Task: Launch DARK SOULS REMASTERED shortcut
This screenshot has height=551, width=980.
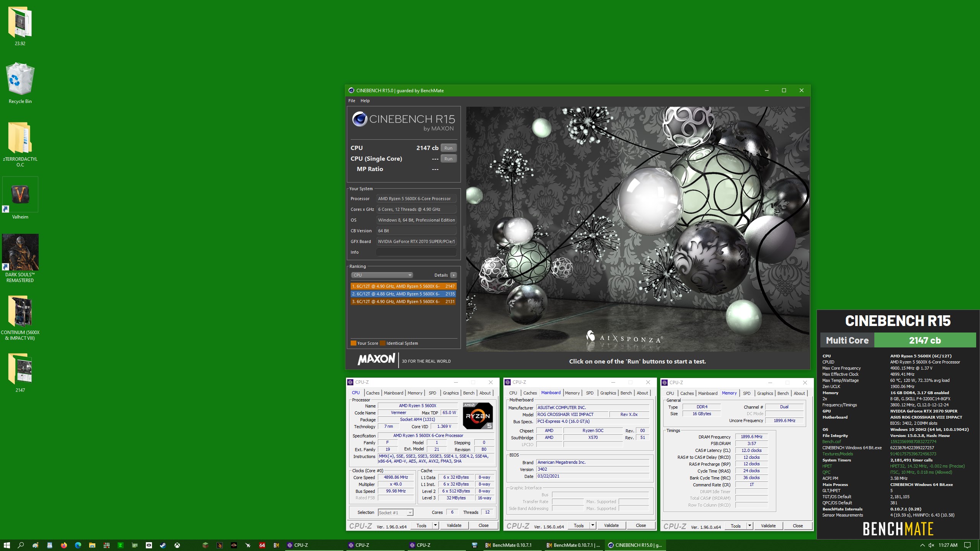Action: [x=20, y=258]
